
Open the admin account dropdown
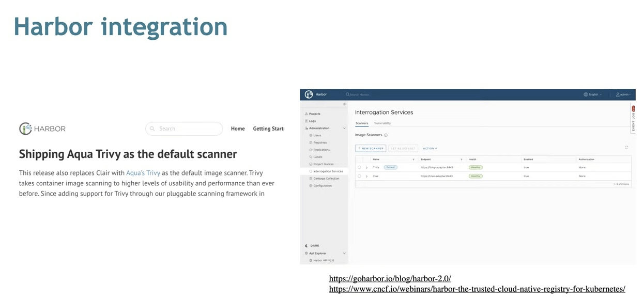(624, 94)
